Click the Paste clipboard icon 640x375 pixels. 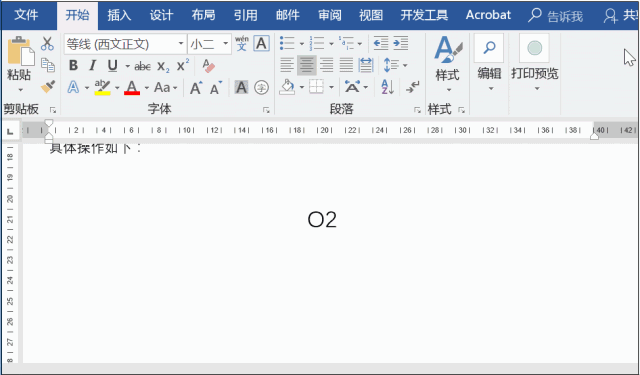coord(20,51)
